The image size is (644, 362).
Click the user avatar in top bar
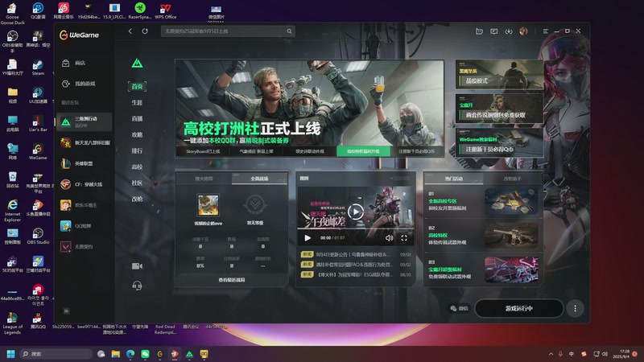coord(524,31)
